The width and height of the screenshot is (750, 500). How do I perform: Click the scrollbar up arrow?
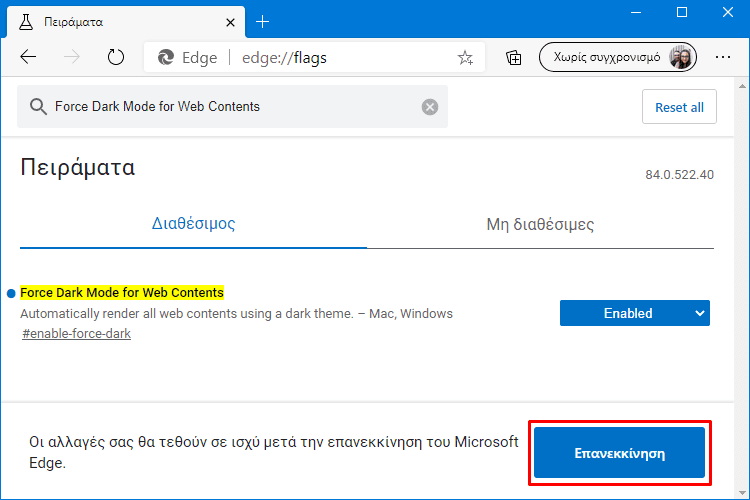click(x=742, y=86)
